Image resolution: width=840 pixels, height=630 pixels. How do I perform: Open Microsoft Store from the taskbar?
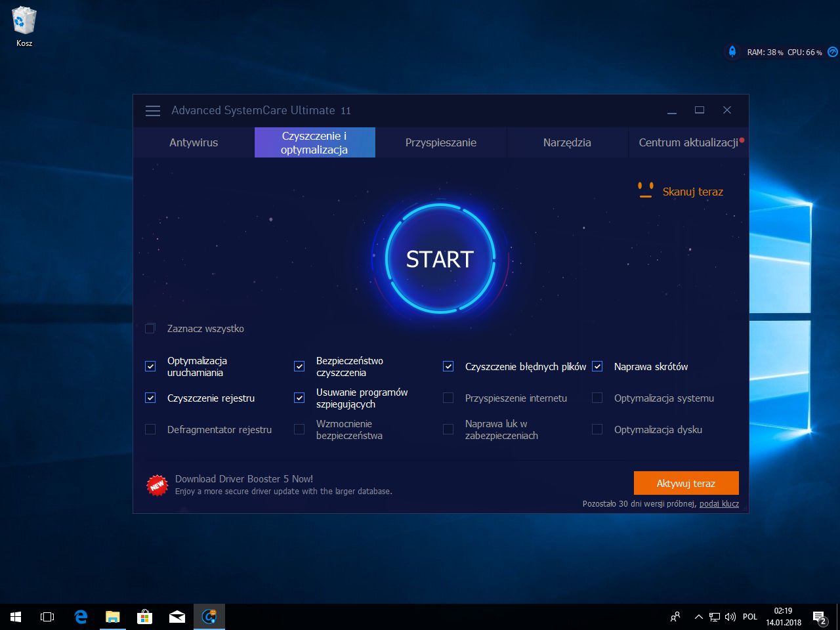coord(144,617)
